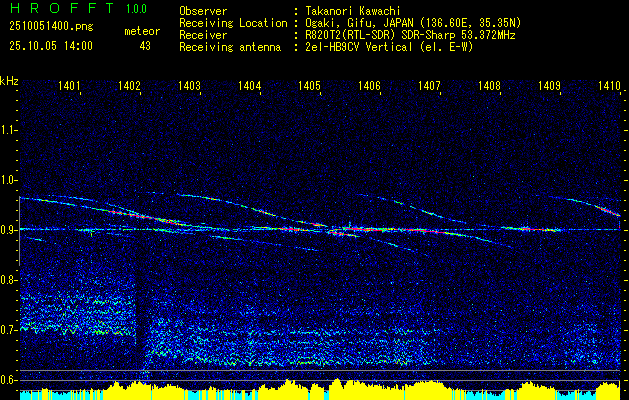Click the 1404 time marker
629x400 pixels.
click(x=250, y=85)
